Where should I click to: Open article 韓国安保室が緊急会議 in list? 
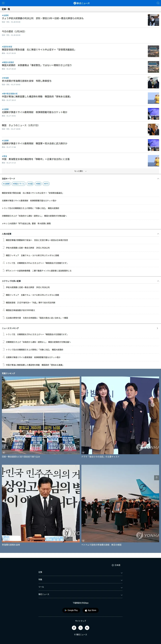tap(39, 50)
